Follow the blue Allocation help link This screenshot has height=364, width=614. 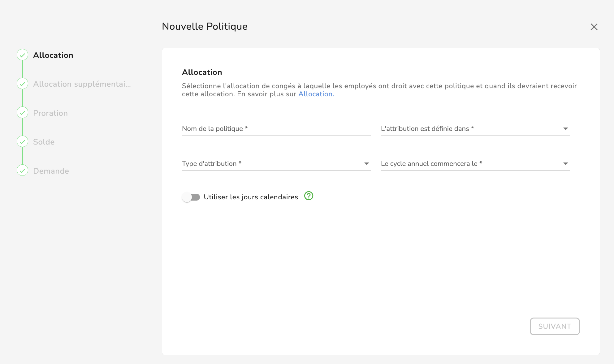pyautogui.click(x=316, y=94)
